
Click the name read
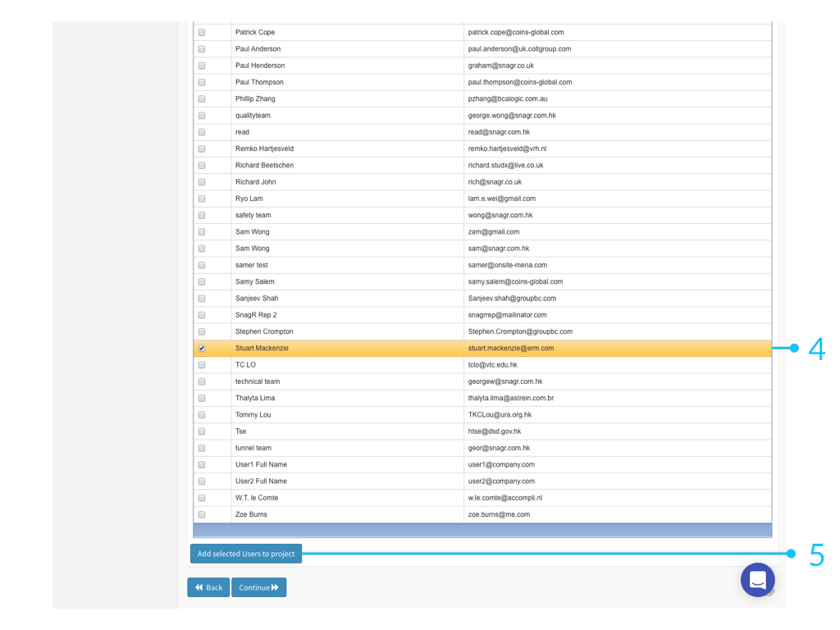coord(242,132)
